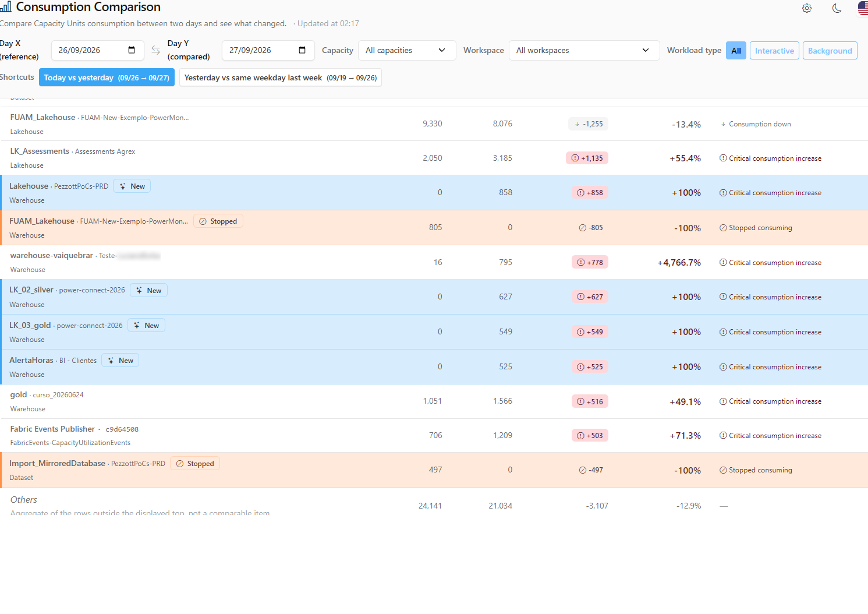This screenshot has height=614, width=868.
Task: Click the 8,076 value in FUAM_Lakehouse row
Action: (502, 123)
